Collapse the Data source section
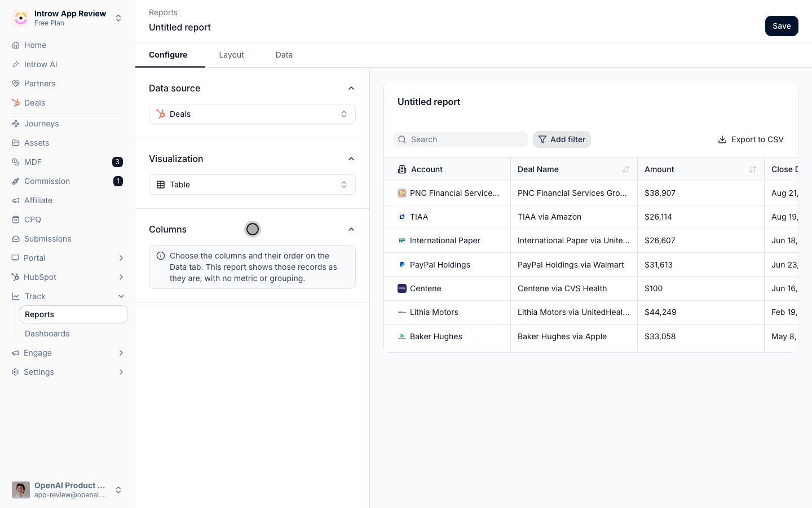This screenshot has height=508, width=812. coord(351,88)
